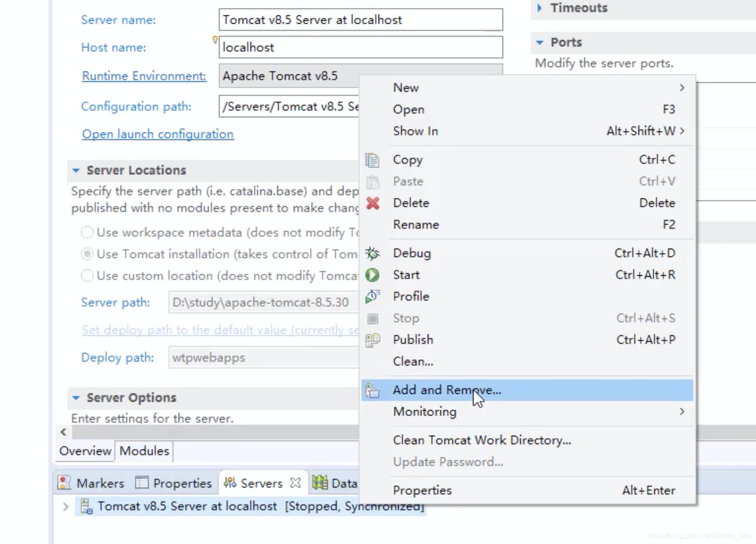Choose Profile from the context menu

pos(527,297)
